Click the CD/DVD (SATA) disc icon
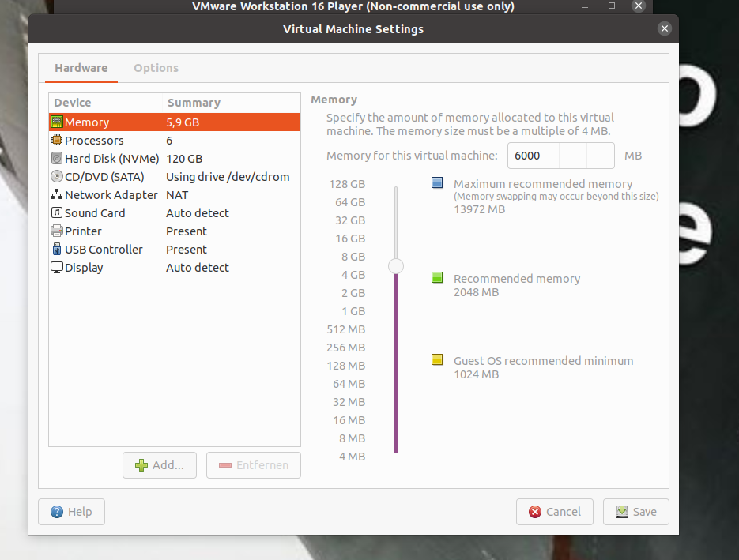Screen dimensions: 739x560 [x=57, y=177]
